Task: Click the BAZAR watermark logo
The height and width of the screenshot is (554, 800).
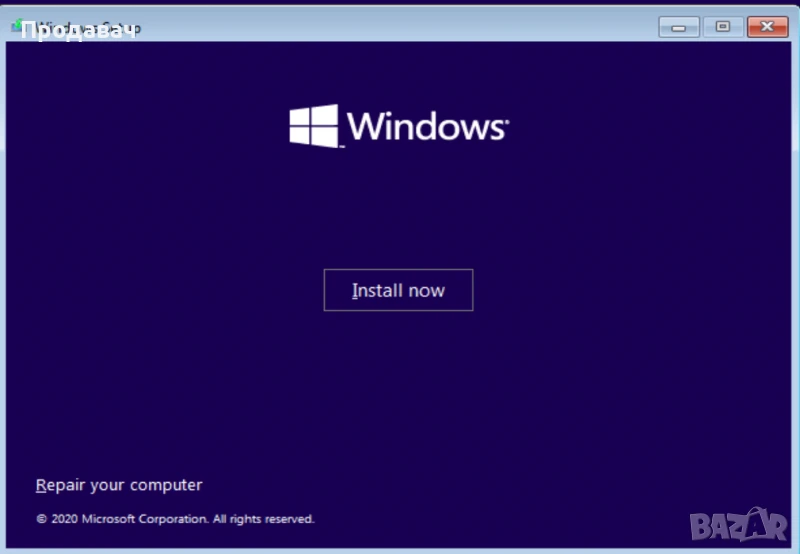Action: 742,522
